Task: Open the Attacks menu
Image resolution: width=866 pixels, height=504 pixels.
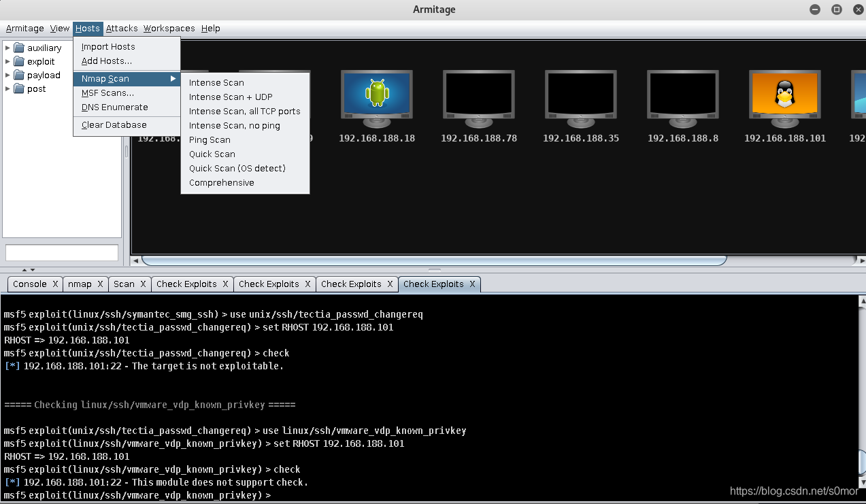Action: pyautogui.click(x=122, y=29)
